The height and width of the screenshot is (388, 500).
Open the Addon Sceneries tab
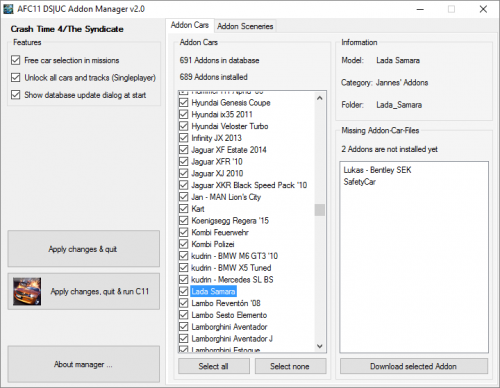point(245,26)
